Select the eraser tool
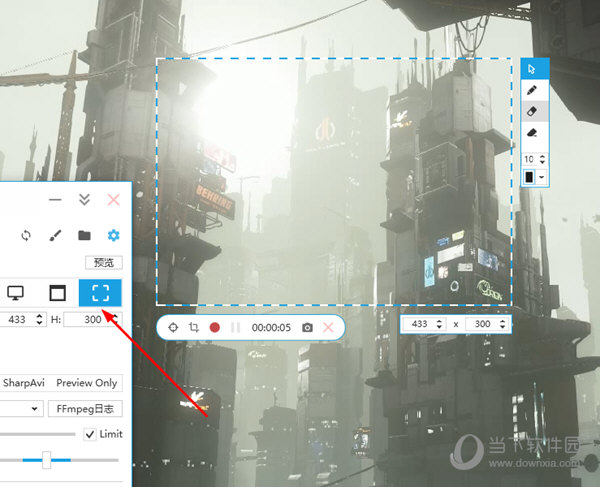Screen dimensions: 600x487 click(x=534, y=111)
